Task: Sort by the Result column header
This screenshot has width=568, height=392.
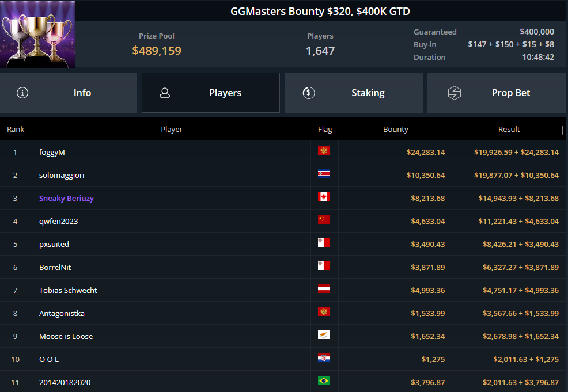Action: 509,129
